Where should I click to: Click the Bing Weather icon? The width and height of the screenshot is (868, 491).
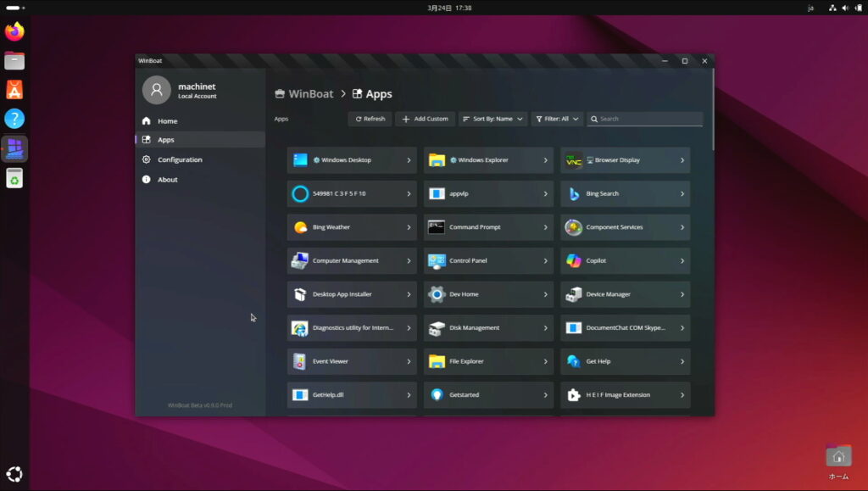pyautogui.click(x=300, y=227)
